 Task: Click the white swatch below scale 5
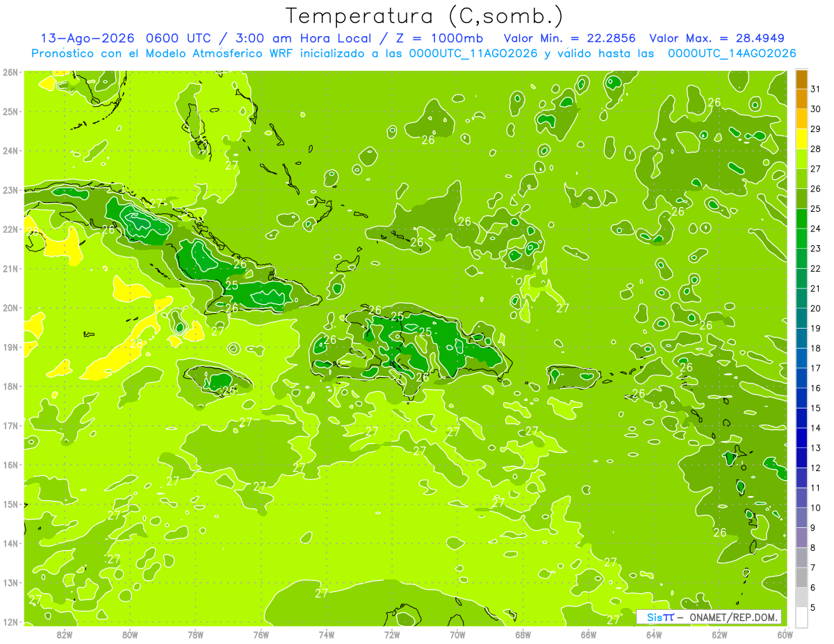(x=801, y=617)
